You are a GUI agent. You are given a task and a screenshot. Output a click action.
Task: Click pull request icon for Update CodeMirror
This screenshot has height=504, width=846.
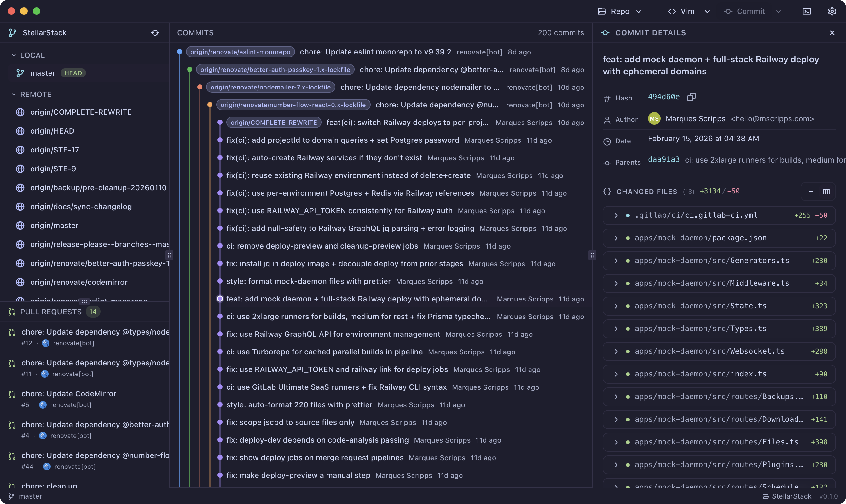tap(12, 394)
